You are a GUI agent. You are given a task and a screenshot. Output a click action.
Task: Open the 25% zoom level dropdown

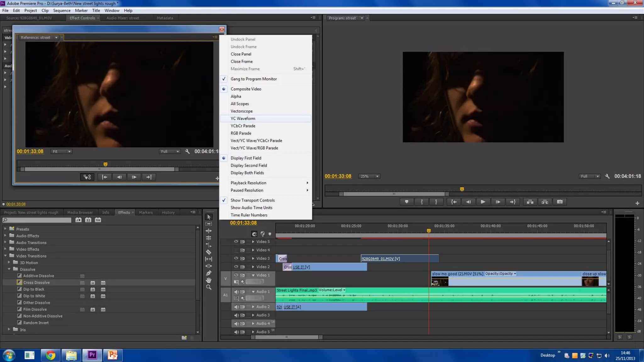coord(369,176)
